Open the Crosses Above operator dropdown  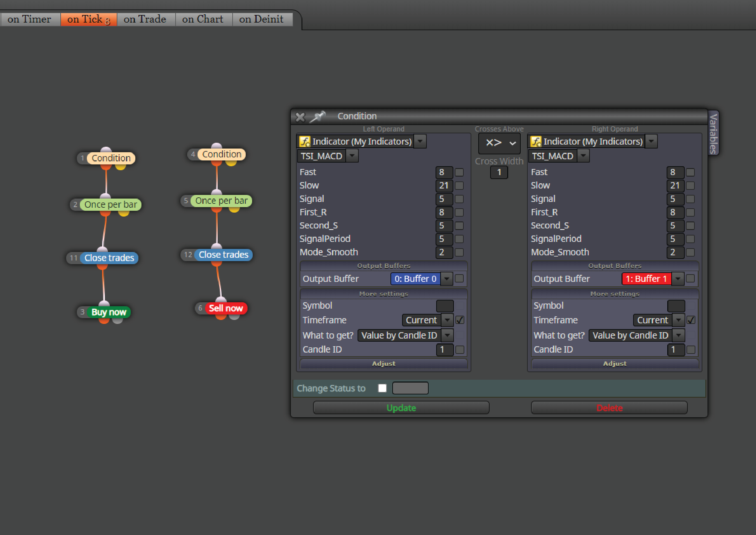499,143
